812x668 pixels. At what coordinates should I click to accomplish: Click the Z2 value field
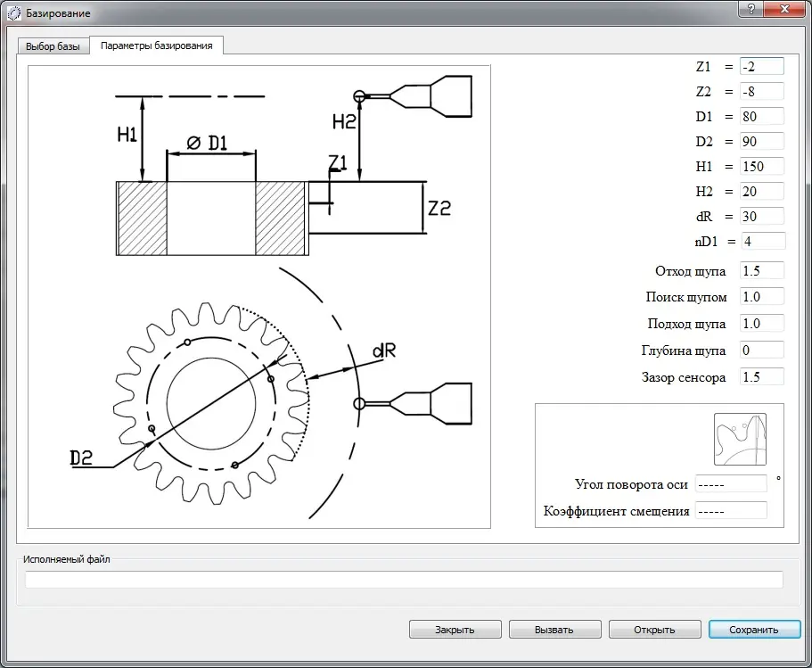[761, 91]
